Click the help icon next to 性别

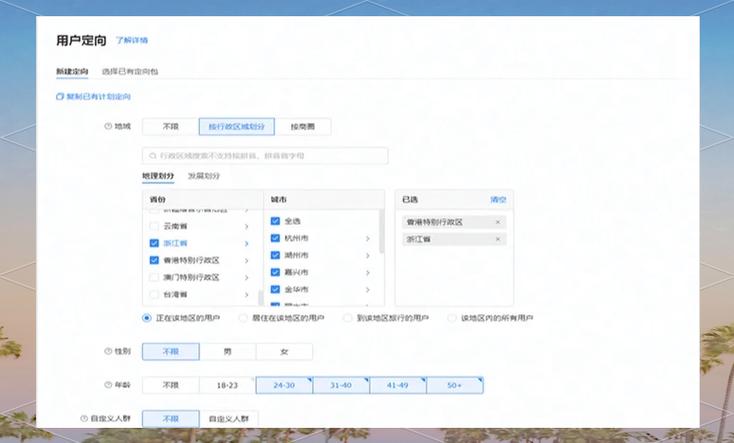coord(108,351)
